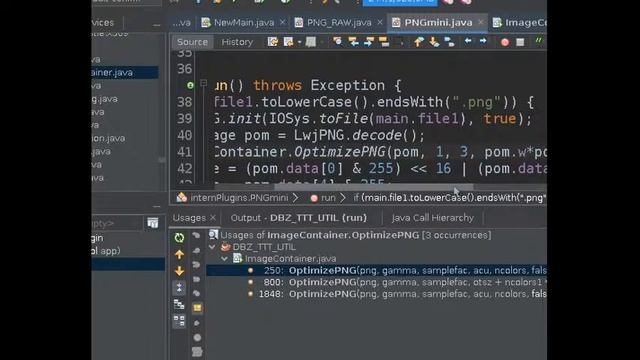Close the Usages tab
640x360 pixels.
click(x=213, y=218)
